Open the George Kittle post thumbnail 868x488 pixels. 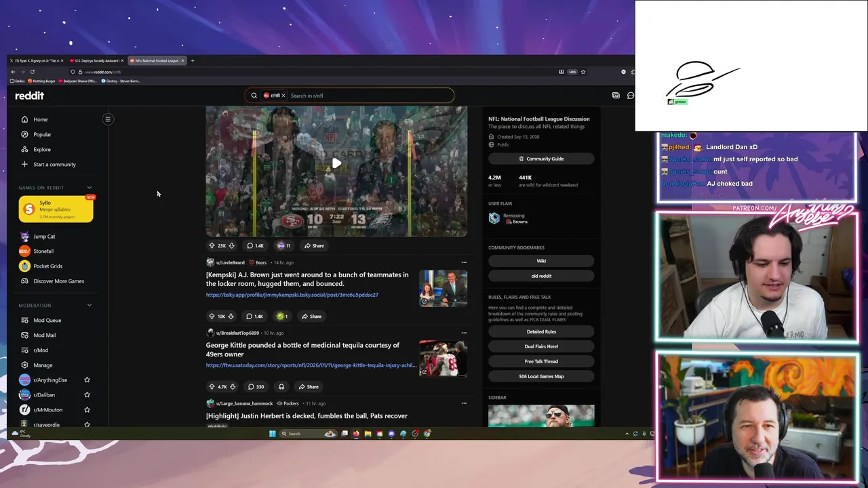pos(443,359)
